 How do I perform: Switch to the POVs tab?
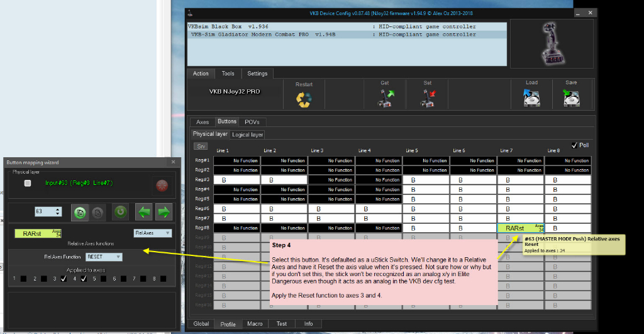pos(252,122)
